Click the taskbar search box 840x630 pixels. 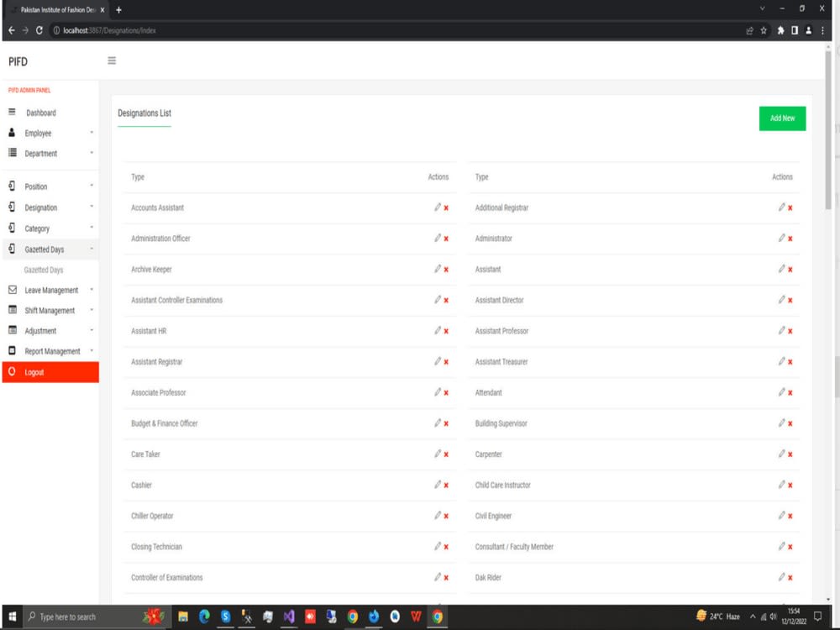click(96, 617)
